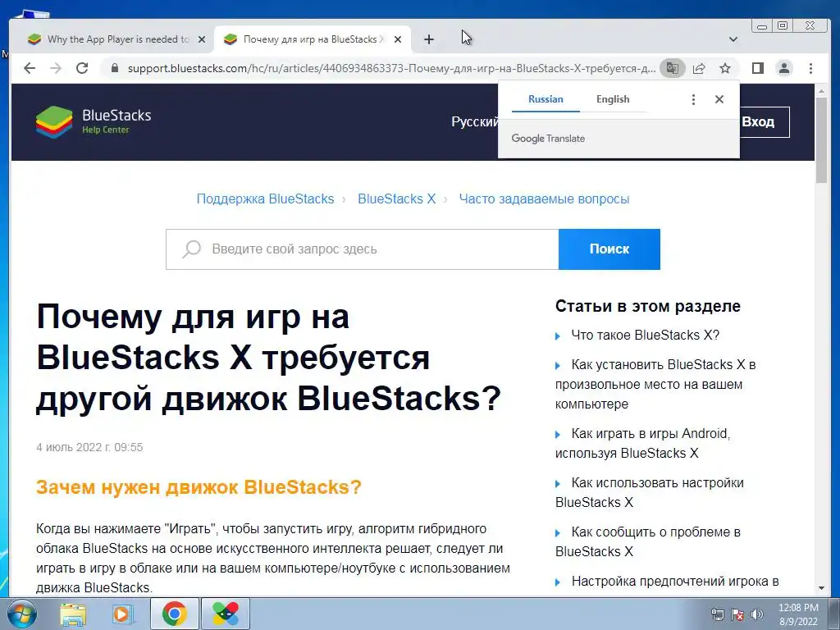Click the taskbar clock showing 12:08 PM
Viewport: 840px width, 630px height.
(797, 614)
